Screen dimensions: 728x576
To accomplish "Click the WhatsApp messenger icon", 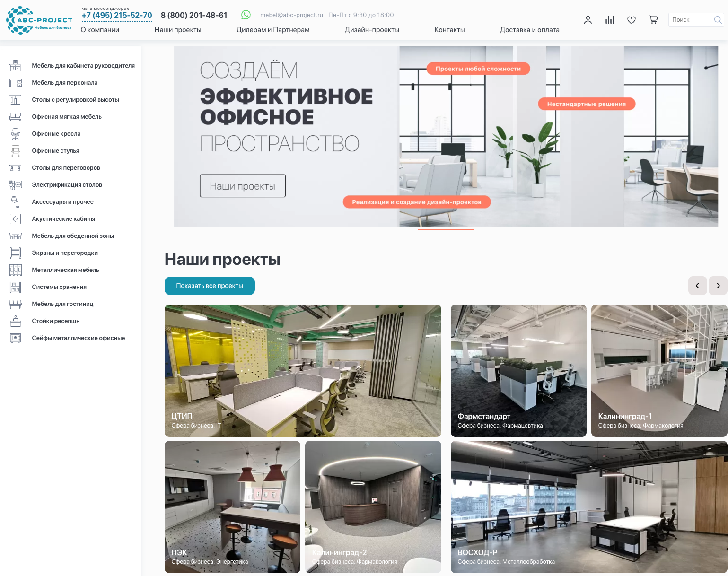I will (246, 15).
